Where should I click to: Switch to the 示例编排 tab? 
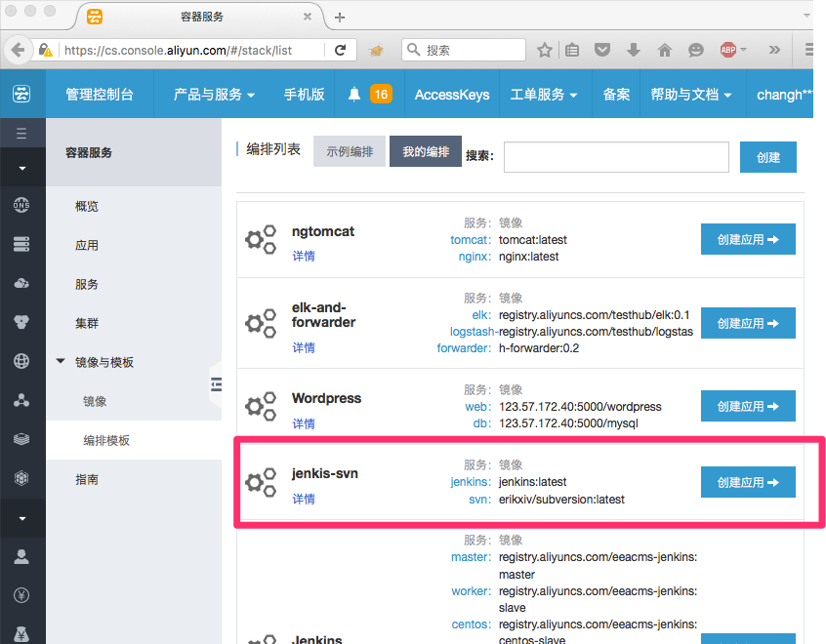point(350,151)
